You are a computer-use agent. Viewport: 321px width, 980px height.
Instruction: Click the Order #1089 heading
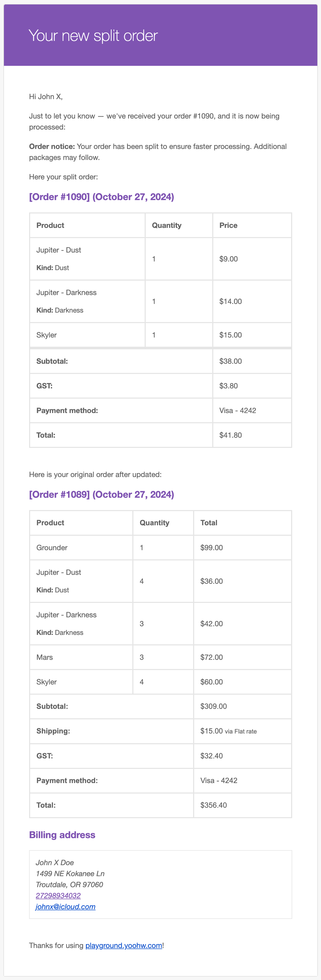tap(102, 494)
